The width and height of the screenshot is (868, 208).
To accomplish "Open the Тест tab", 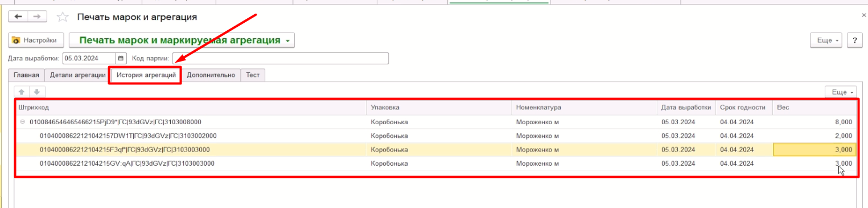I will (253, 75).
